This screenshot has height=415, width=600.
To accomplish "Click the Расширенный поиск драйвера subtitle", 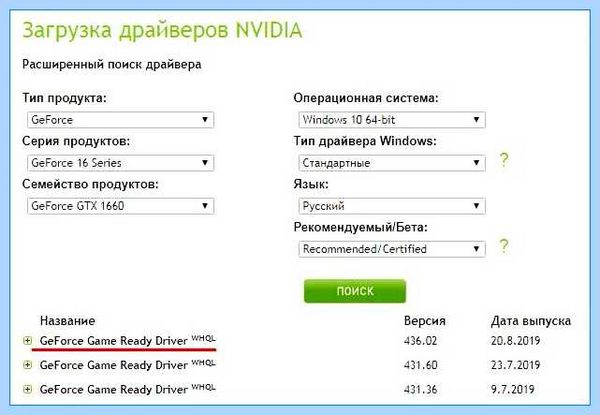I will tap(112, 64).
